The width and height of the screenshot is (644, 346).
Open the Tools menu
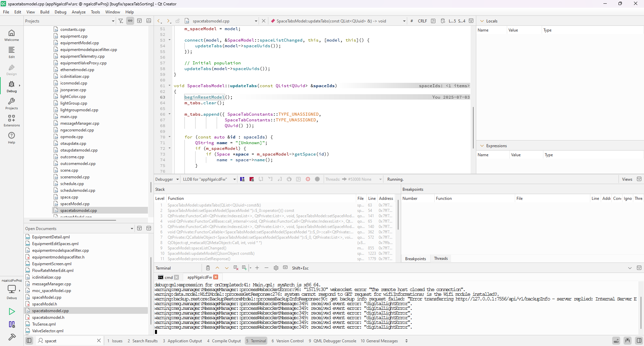pyautogui.click(x=95, y=12)
